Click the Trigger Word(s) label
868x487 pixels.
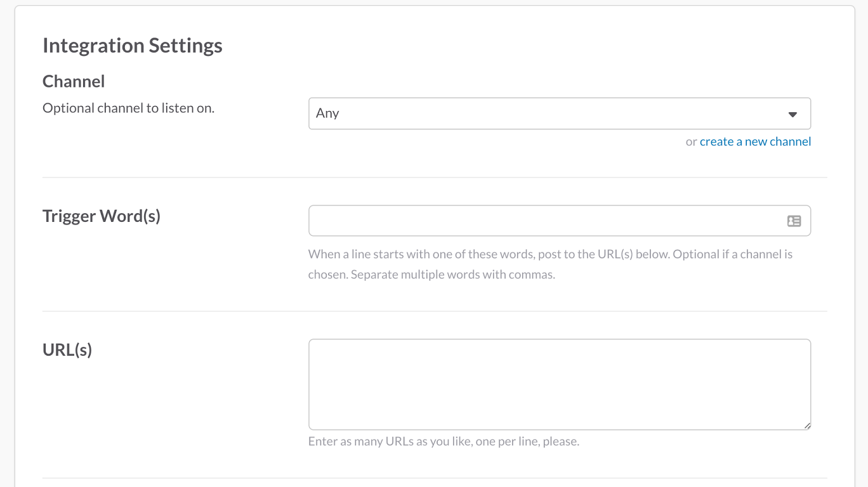click(102, 216)
